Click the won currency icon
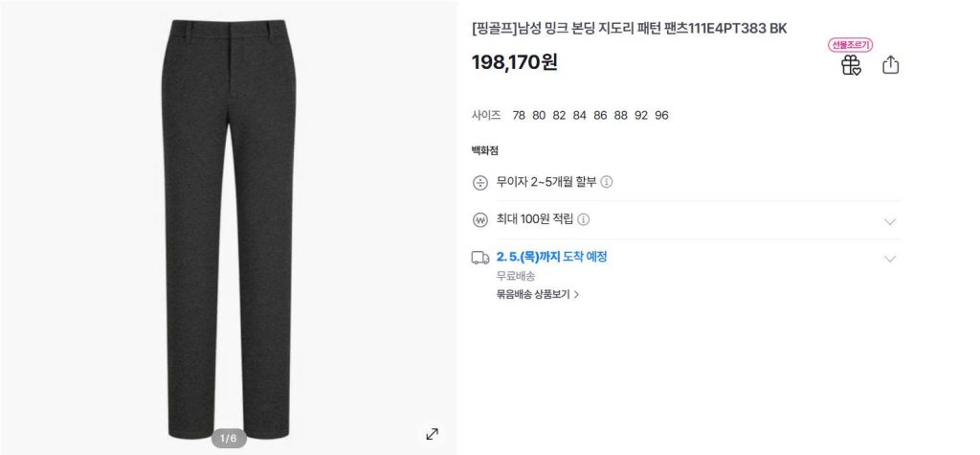The height and width of the screenshot is (455, 980). (480, 220)
